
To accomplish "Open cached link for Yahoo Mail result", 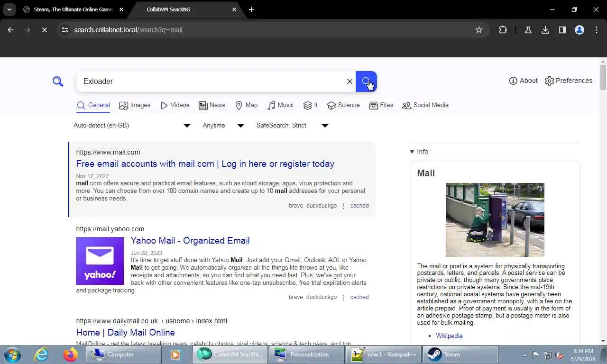I will [x=359, y=297].
